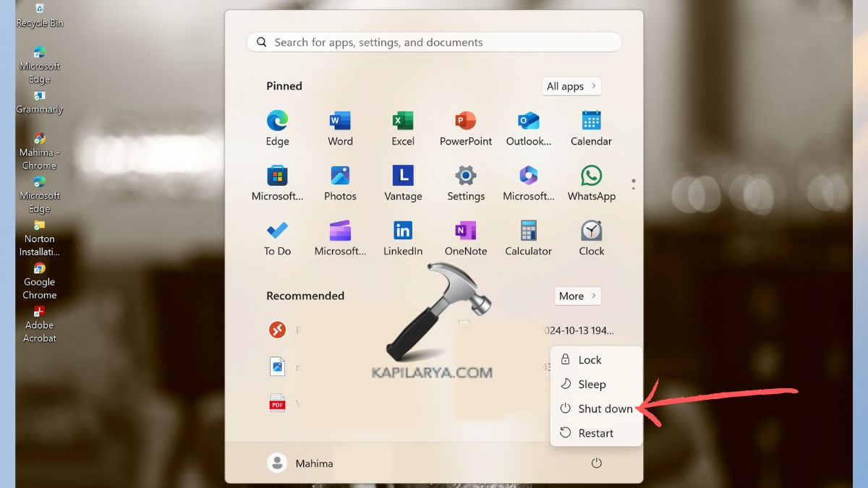Open the Photos app
The height and width of the screenshot is (488, 868).
pos(340,183)
